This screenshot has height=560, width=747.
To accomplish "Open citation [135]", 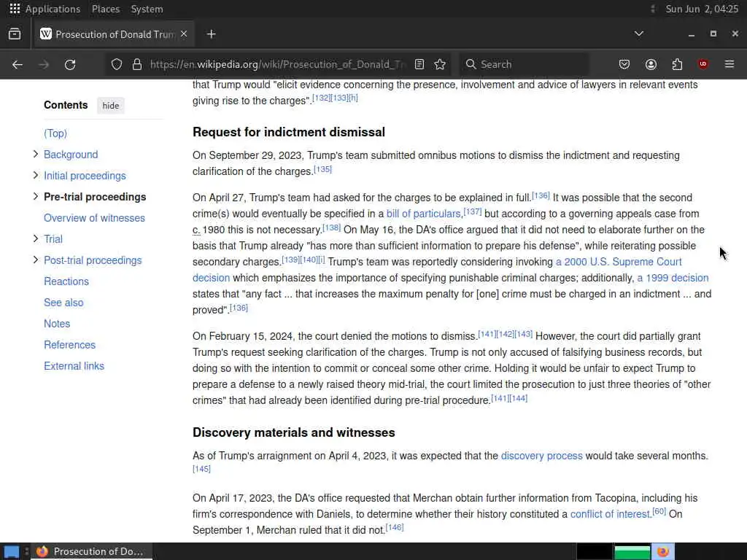I will pyautogui.click(x=322, y=169).
